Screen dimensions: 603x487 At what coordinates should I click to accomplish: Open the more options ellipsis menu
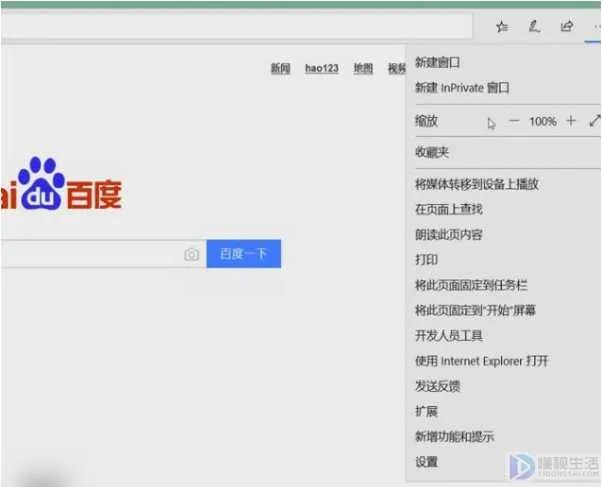[597, 27]
